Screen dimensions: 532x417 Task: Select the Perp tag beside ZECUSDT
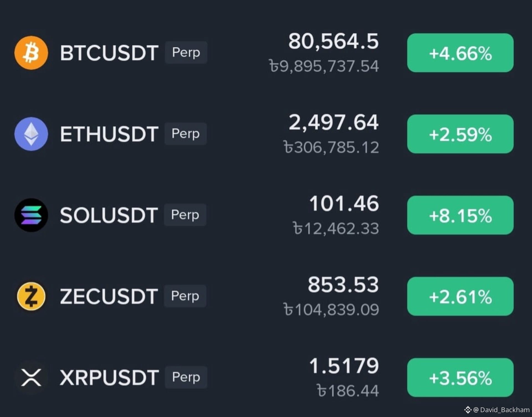185,296
